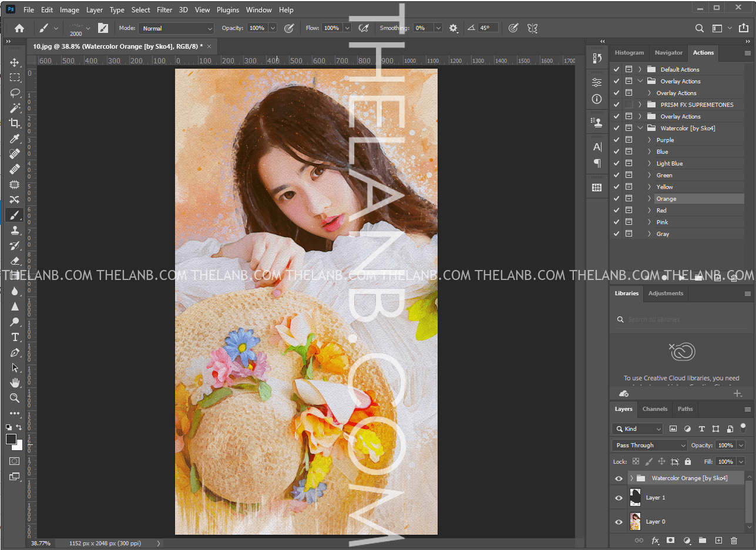Select the Horizontal Type tool

[15, 337]
